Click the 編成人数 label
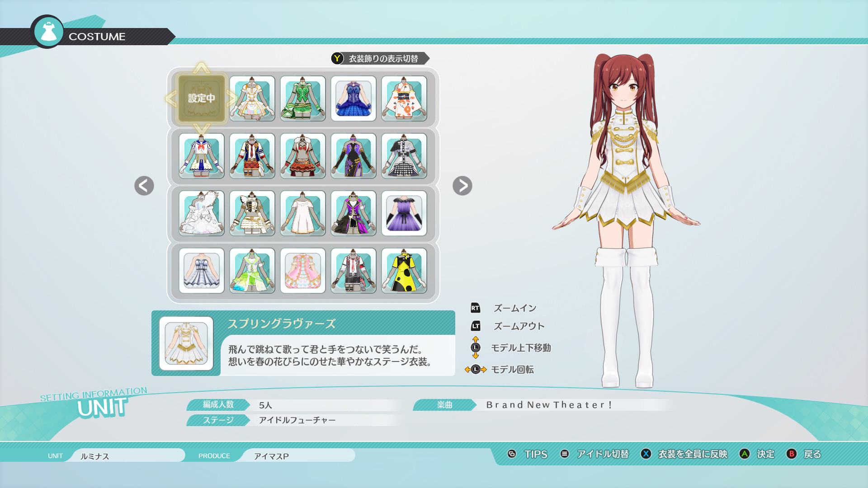This screenshot has height=488, width=868. click(x=218, y=404)
